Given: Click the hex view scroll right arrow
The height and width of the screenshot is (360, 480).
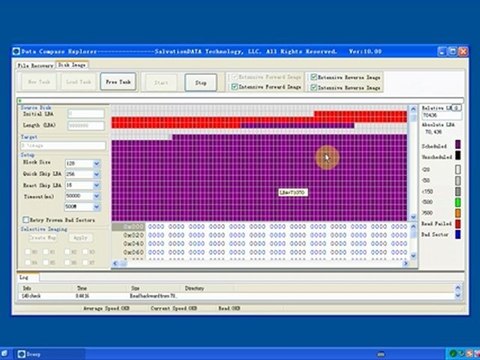Looking at the screenshot, I should click(406, 263).
